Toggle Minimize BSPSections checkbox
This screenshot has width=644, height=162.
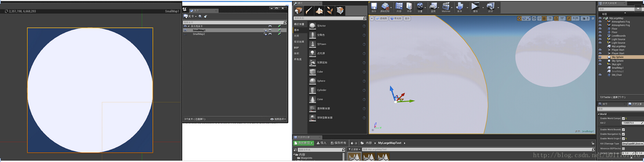623,149
